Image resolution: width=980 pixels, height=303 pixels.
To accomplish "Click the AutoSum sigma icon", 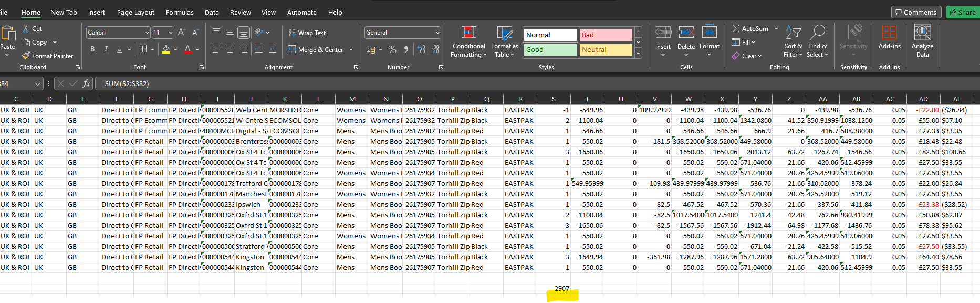I will click(x=736, y=28).
